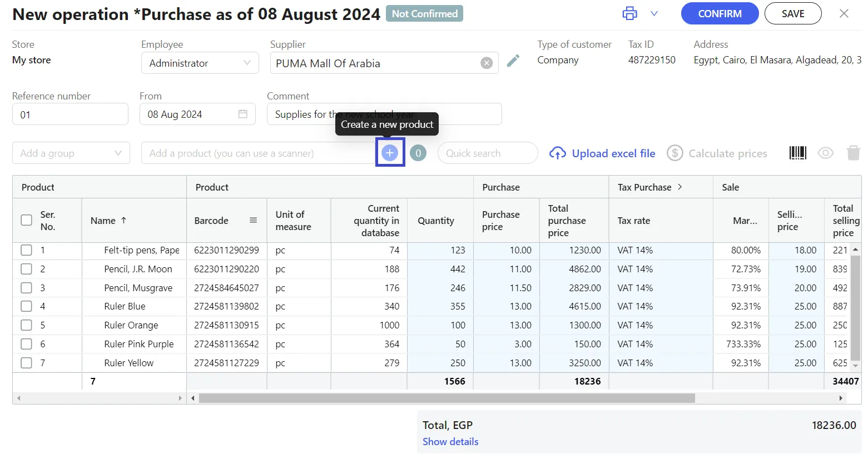Click total purchase price 4862.00
868x454 pixels.
tap(574, 269)
